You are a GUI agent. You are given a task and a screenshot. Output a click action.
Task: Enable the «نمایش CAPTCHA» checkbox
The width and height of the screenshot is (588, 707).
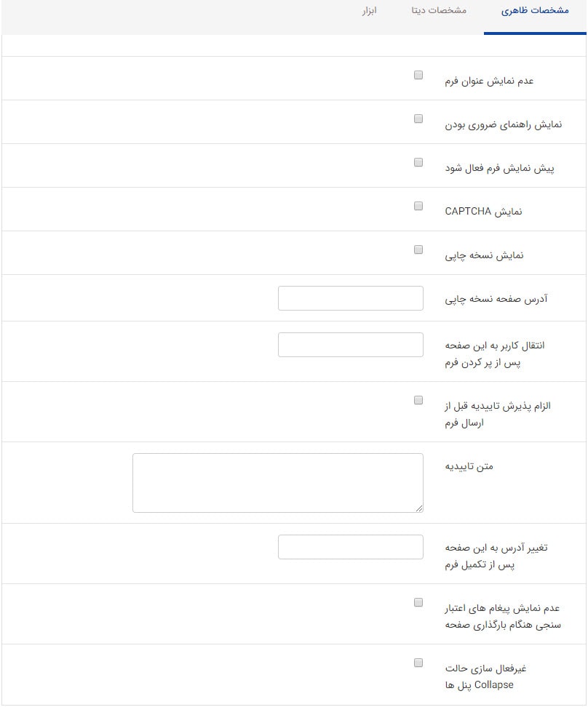pos(418,205)
